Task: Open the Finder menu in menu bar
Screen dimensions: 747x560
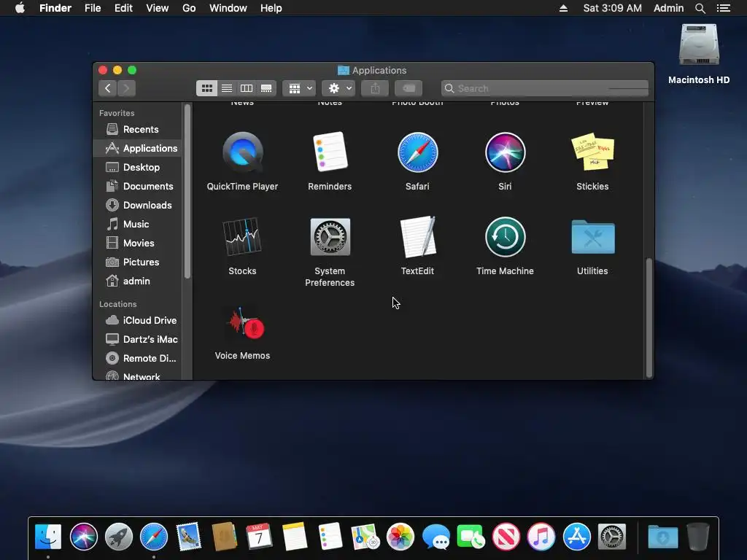Action: 55,8
